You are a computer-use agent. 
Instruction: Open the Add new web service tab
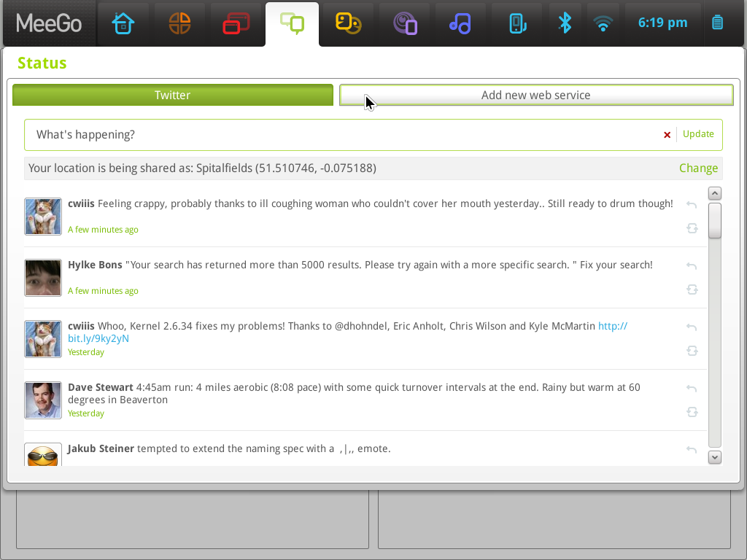click(535, 95)
